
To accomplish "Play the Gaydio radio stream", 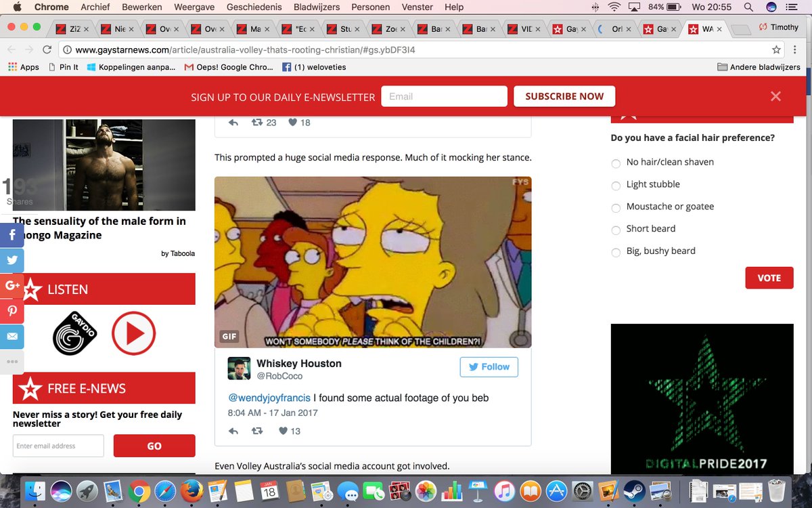I will (x=133, y=333).
